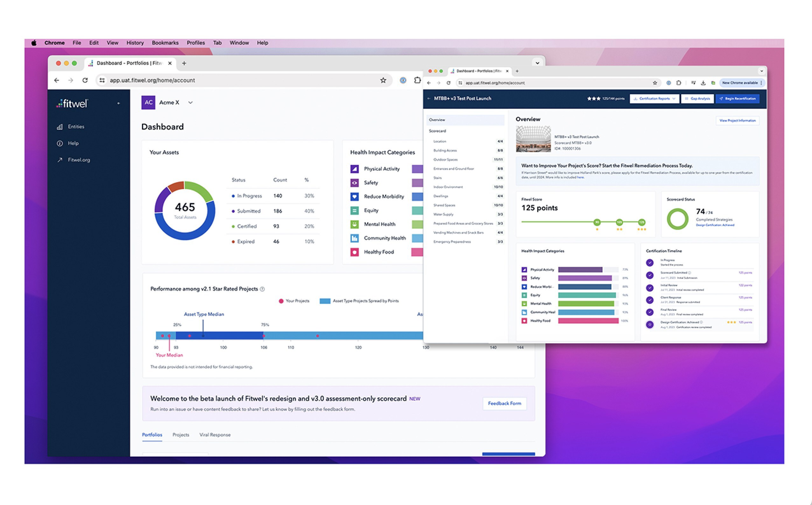This screenshot has width=812, height=505.
Task: Click the Help icon in sidebar
Action: [x=60, y=143]
